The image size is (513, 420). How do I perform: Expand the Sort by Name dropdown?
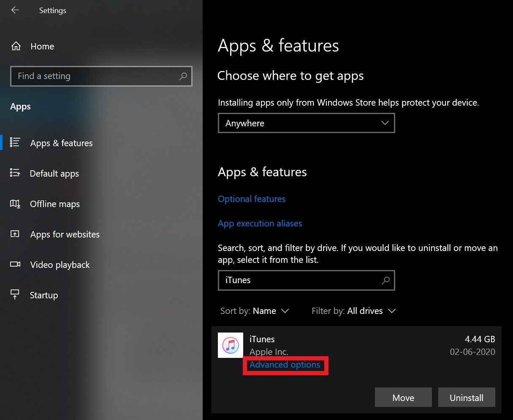click(255, 311)
